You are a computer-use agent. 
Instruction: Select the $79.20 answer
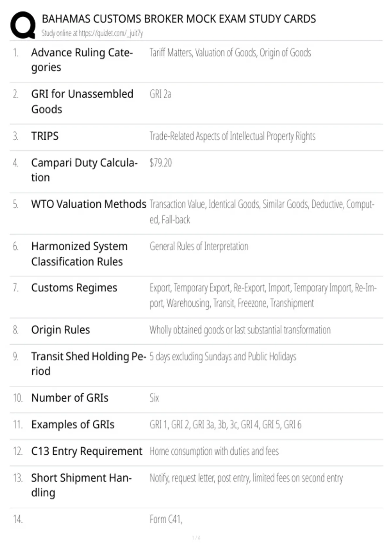pos(160,163)
